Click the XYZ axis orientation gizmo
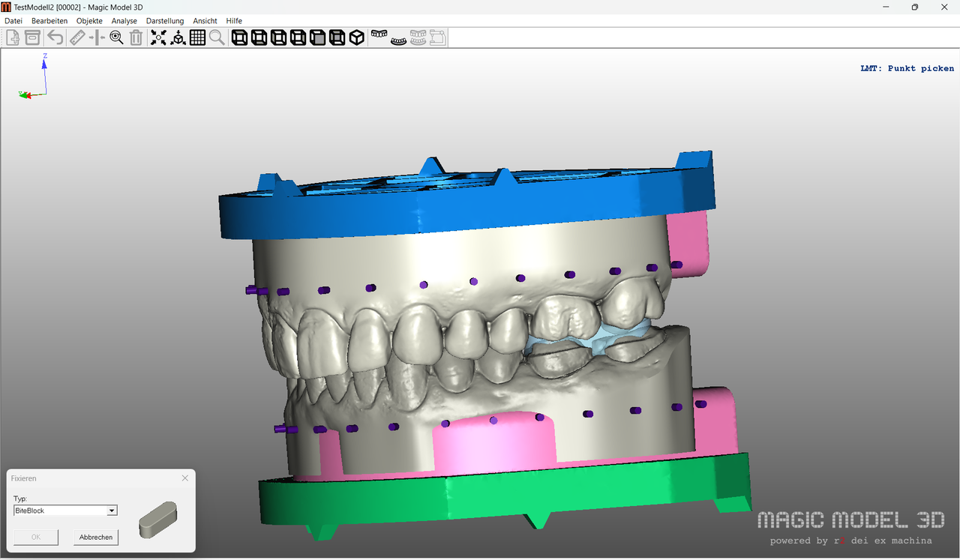The height and width of the screenshot is (560, 960). click(x=34, y=76)
